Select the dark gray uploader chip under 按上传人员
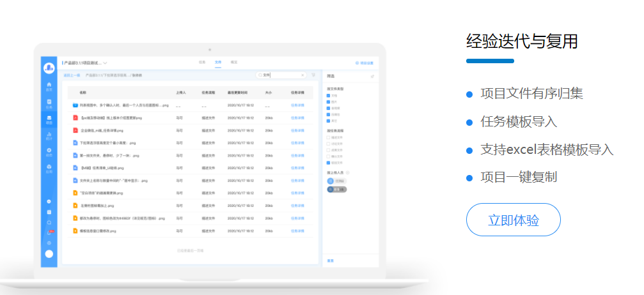 [337, 189]
